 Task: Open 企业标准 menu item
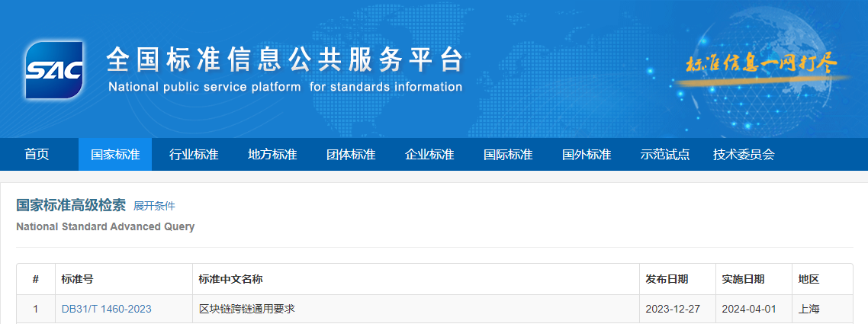[x=429, y=154]
